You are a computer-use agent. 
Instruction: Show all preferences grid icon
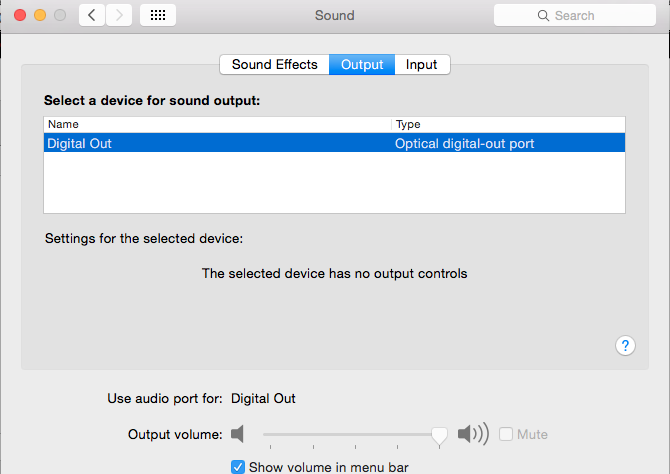tap(158, 15)
